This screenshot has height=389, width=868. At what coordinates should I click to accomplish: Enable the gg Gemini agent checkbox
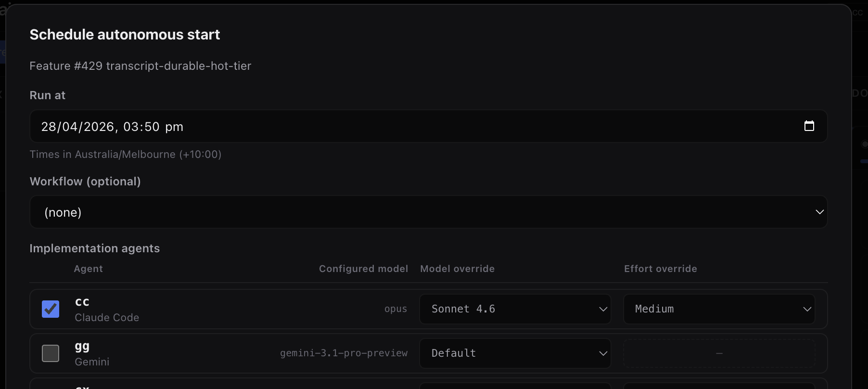pyautogui.click(x=51, y=353)
